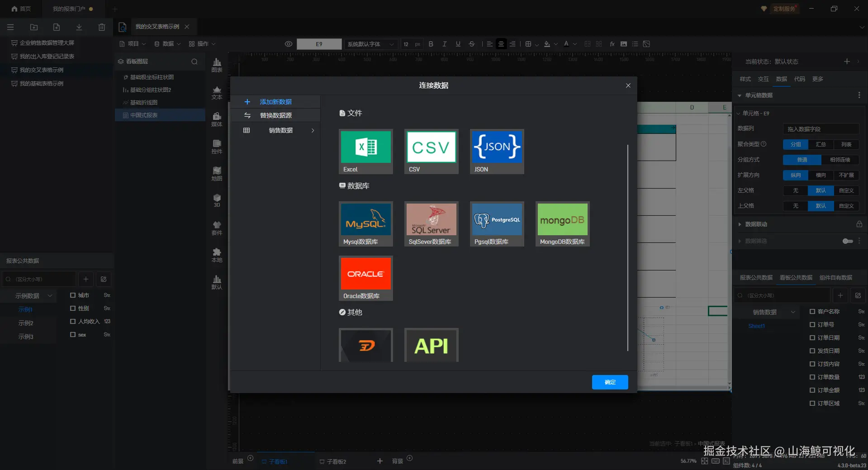
Task: Click the hamburger menu icon
Action: (x=10, y=27)
